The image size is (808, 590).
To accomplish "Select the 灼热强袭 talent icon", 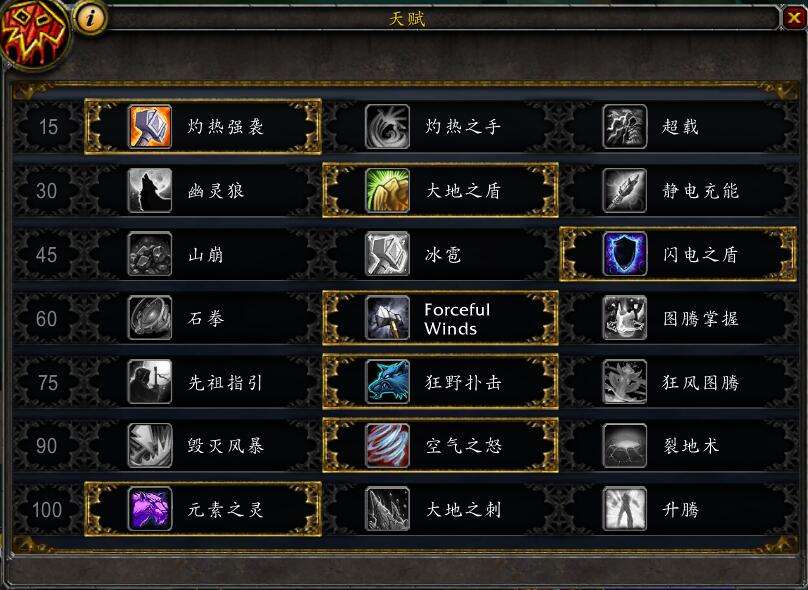I will click(149, 126).
